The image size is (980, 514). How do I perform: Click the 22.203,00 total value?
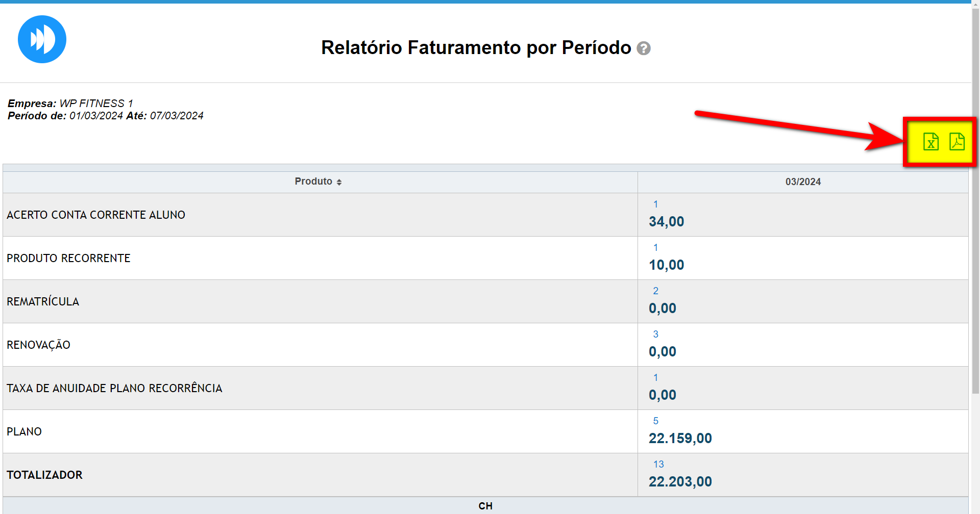pyautogui.click(x=680, y=482)
